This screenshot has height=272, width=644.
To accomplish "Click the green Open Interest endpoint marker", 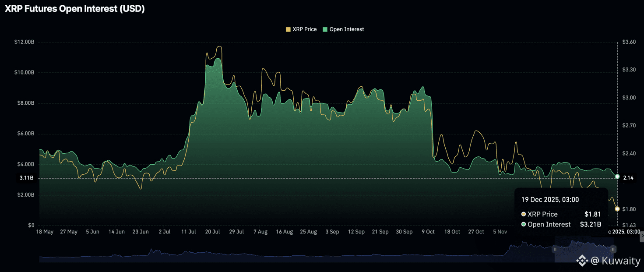I will point(617,177).
